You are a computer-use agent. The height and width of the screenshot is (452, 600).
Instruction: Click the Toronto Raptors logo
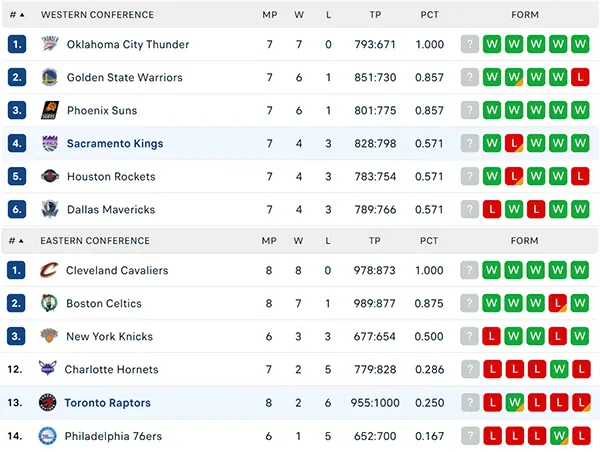pyautogui.click(x=48, y=402)
